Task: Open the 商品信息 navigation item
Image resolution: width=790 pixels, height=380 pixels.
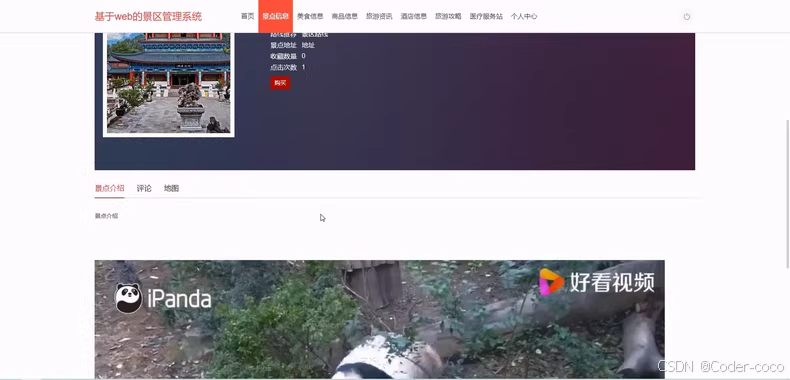Action: coord(345,16)
